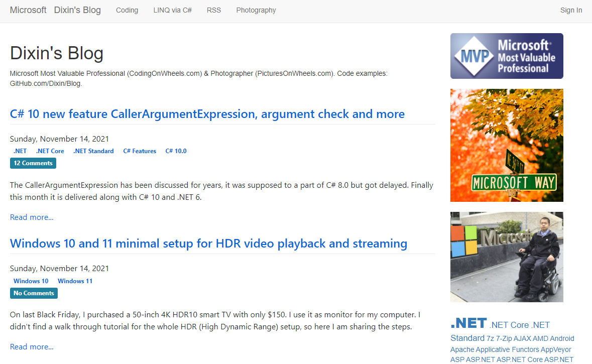Open the LINQ via C# menu item

173,10
